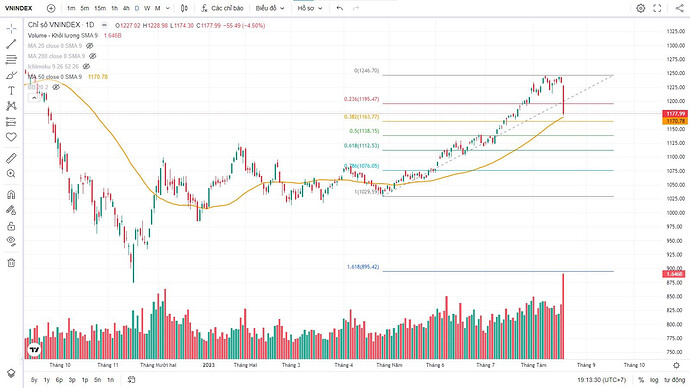Screen dimensions: 690x388
Task: Set date range to 1n
Action: 110,380
